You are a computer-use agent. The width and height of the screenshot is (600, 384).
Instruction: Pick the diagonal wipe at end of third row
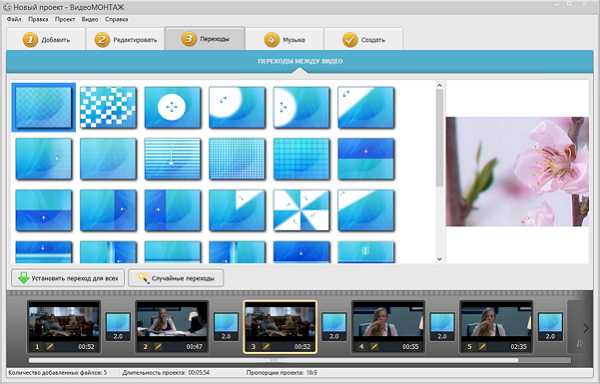click(x=366, y=210)
